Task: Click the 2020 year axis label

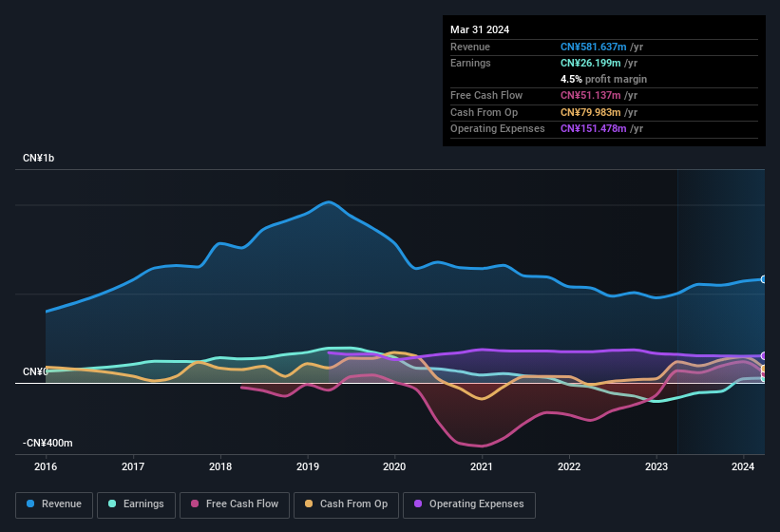Action: (x=394, y=466)
